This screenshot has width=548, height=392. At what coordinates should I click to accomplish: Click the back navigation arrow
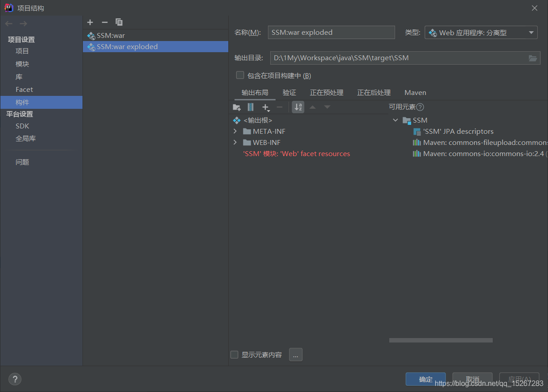point(9,24)
